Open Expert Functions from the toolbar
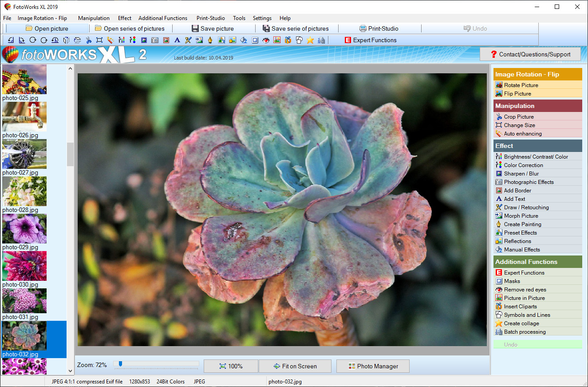Image resolution: width=588 pixels, height=387 pixels. (371, 40)
